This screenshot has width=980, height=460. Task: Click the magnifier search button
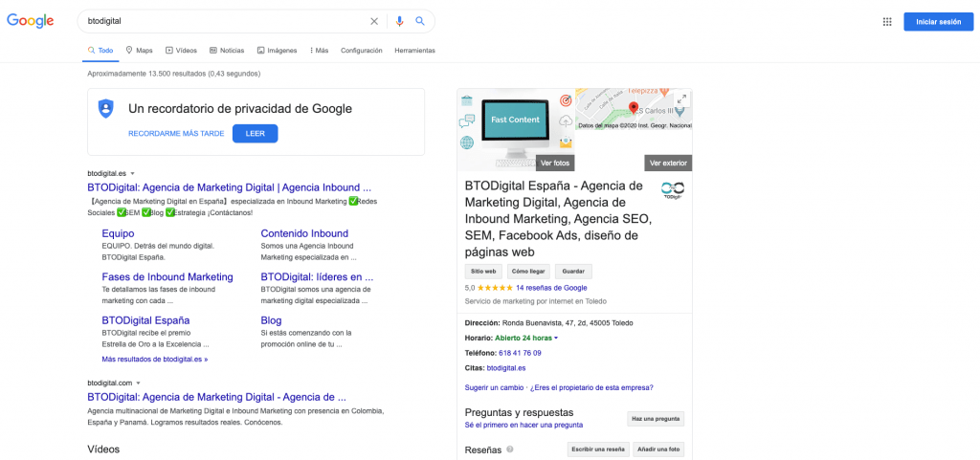(420, 21)
